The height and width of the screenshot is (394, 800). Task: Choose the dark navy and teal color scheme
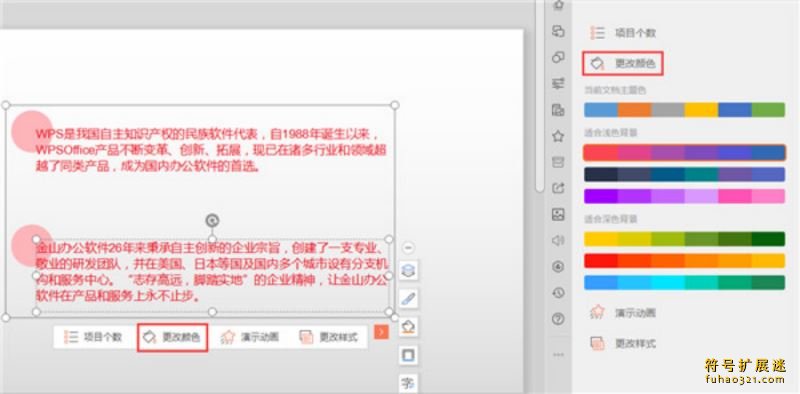click(684, 175)
